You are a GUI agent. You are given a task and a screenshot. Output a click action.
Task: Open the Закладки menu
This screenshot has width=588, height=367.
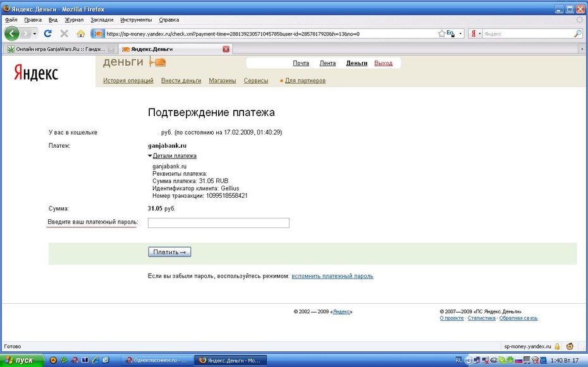pos(102,20)
